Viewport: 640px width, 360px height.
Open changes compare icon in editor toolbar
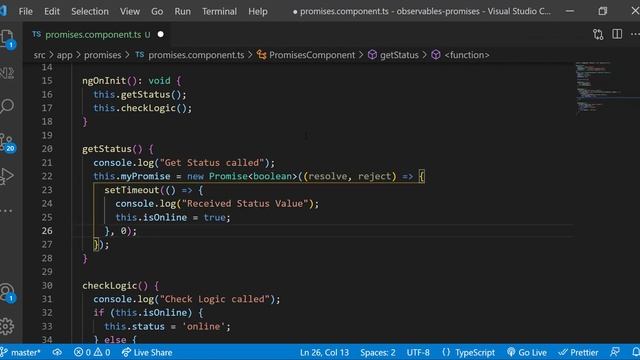point(598,34)
